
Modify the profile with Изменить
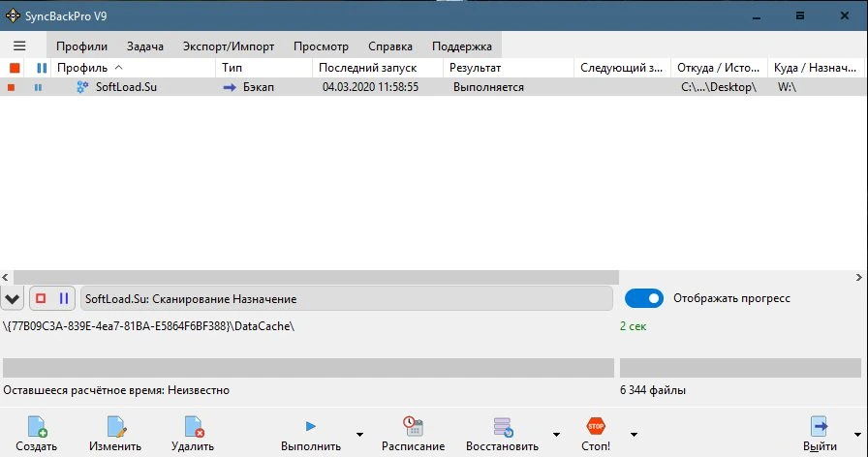115,435
